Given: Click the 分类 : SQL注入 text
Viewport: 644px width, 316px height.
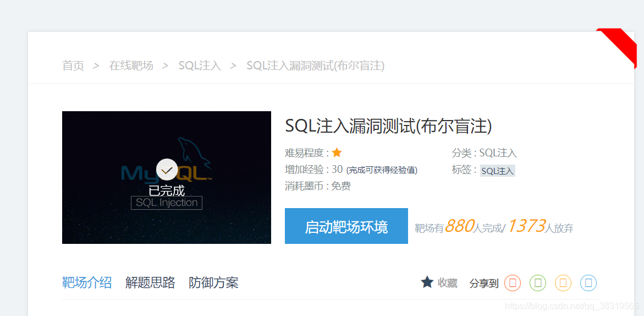Looking at the screenshot, I should [x=484, y=153].
